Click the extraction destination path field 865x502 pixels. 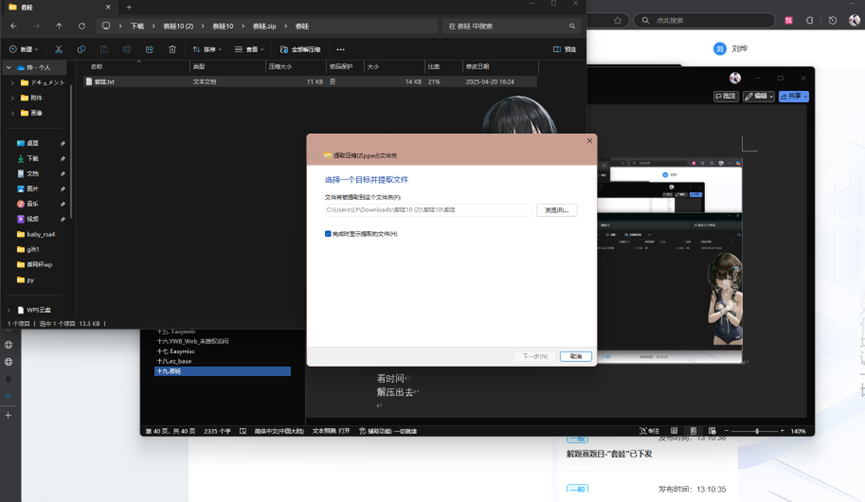tap(428, 210)
